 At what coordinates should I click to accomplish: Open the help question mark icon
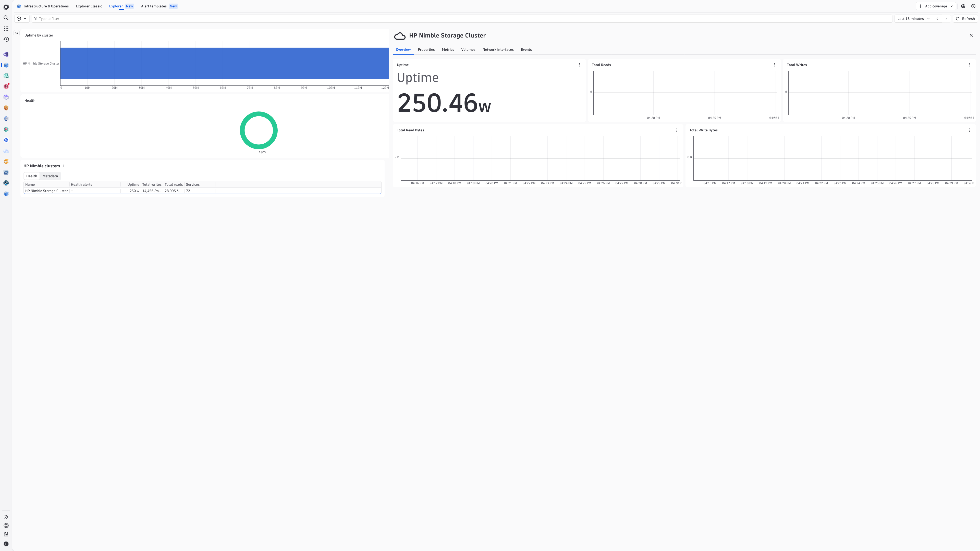[973, 6]
